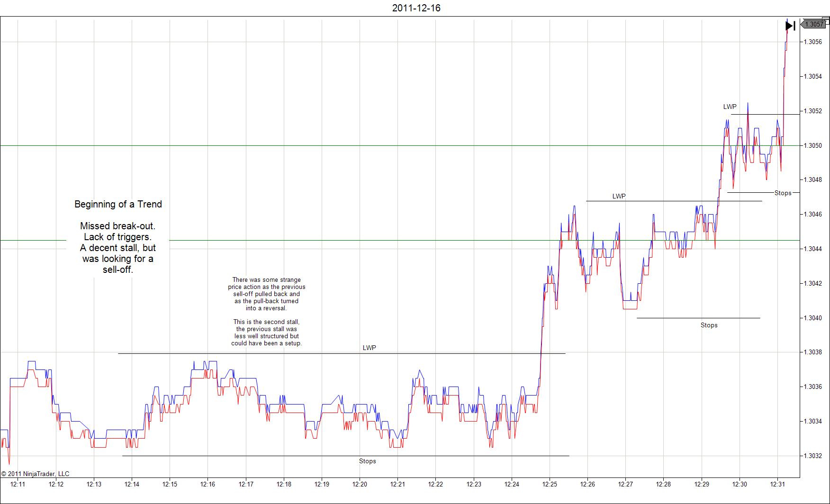Select the 12:12 time axis label

[56, 484]
